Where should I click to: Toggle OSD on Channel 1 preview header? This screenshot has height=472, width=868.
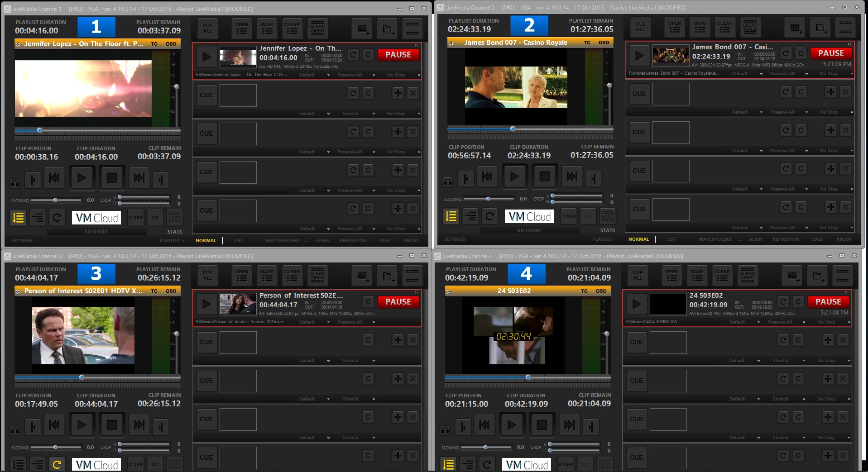point(171,44)
